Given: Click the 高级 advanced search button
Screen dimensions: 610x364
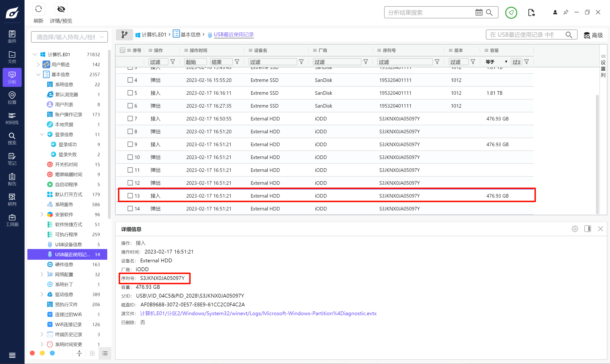Looking at the screenshot, I should coord(593,35).
